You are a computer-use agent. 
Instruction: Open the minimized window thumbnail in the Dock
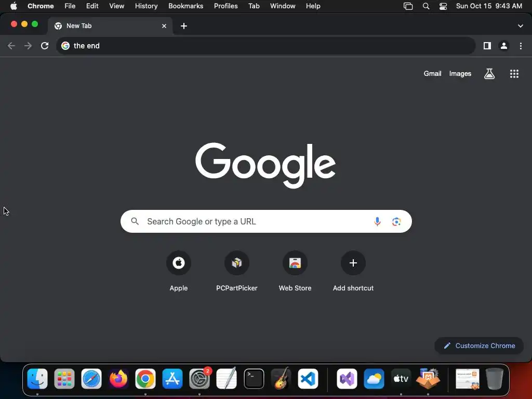pyautogui.click(x=467, y=379)
